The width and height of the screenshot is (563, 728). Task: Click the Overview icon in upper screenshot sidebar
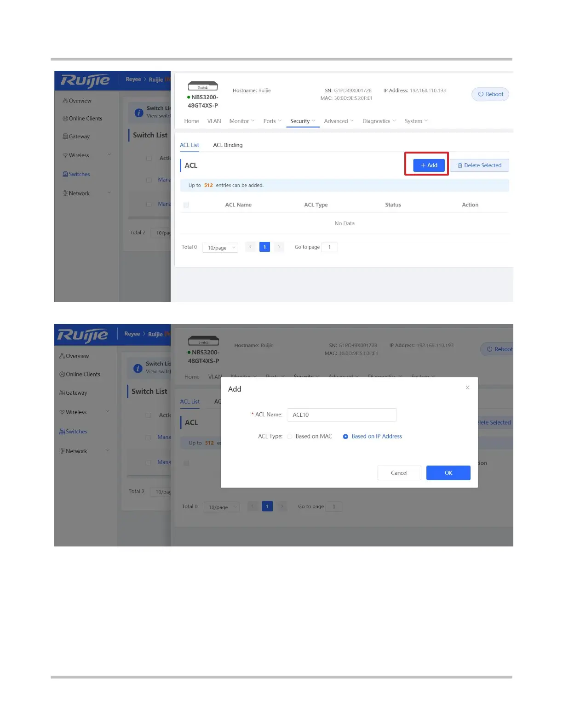point(65,101)
